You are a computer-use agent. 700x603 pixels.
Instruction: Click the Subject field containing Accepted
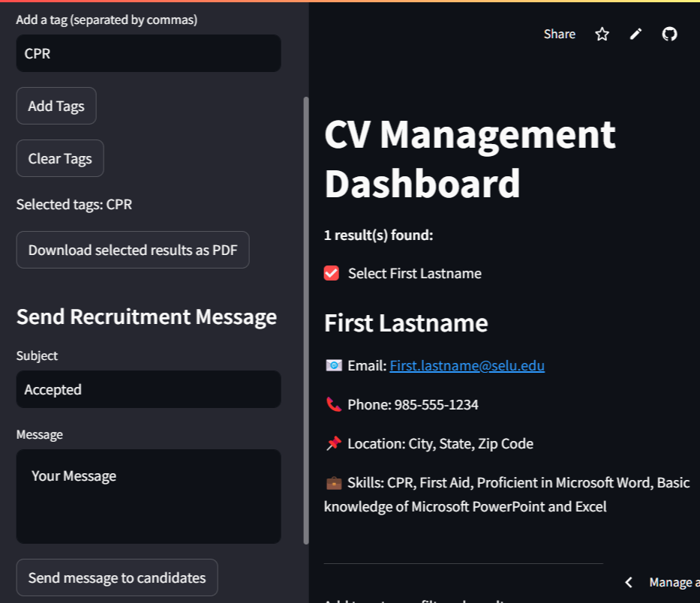[149, 389]
